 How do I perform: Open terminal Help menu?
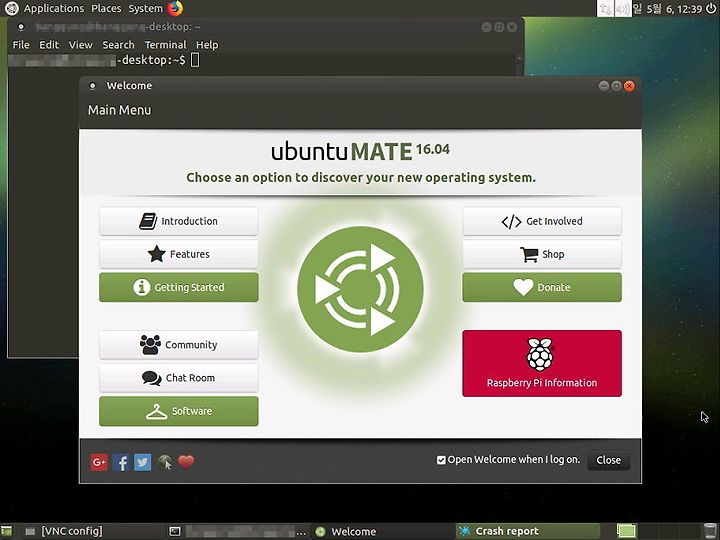207,45
